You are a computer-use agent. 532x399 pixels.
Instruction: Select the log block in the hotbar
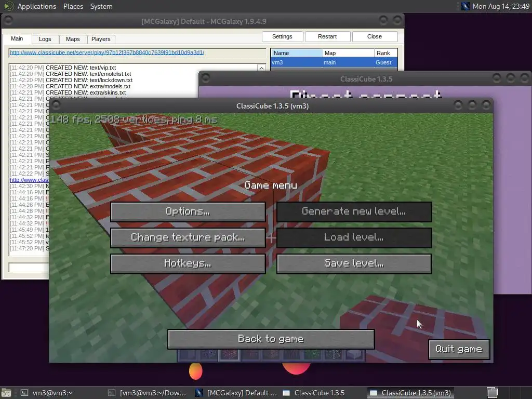(291, 355)
